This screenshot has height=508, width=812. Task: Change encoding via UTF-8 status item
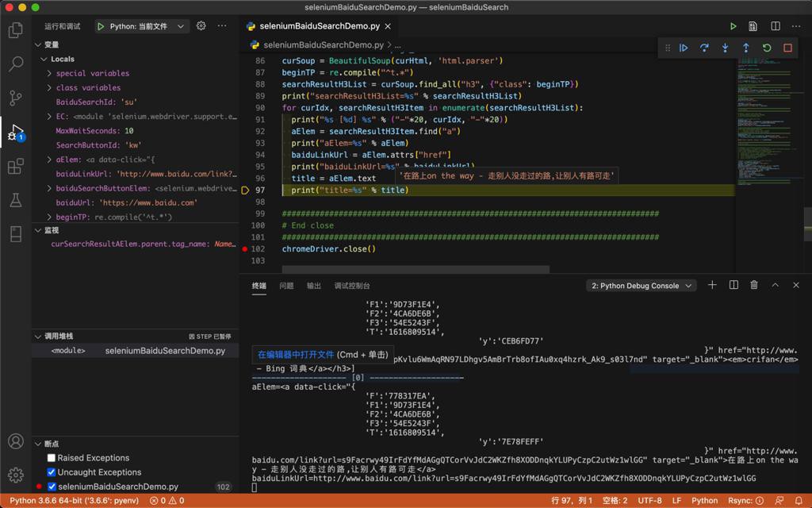650,501
